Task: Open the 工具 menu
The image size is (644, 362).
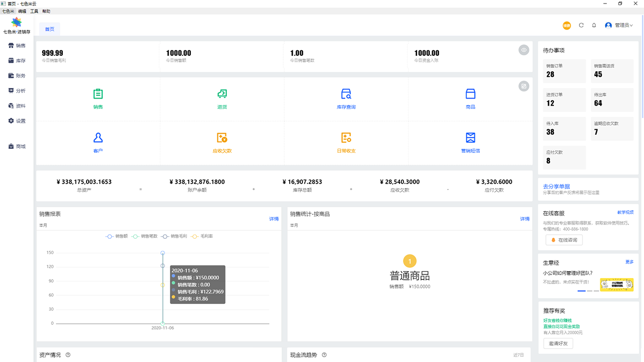Action: (34, 11)
